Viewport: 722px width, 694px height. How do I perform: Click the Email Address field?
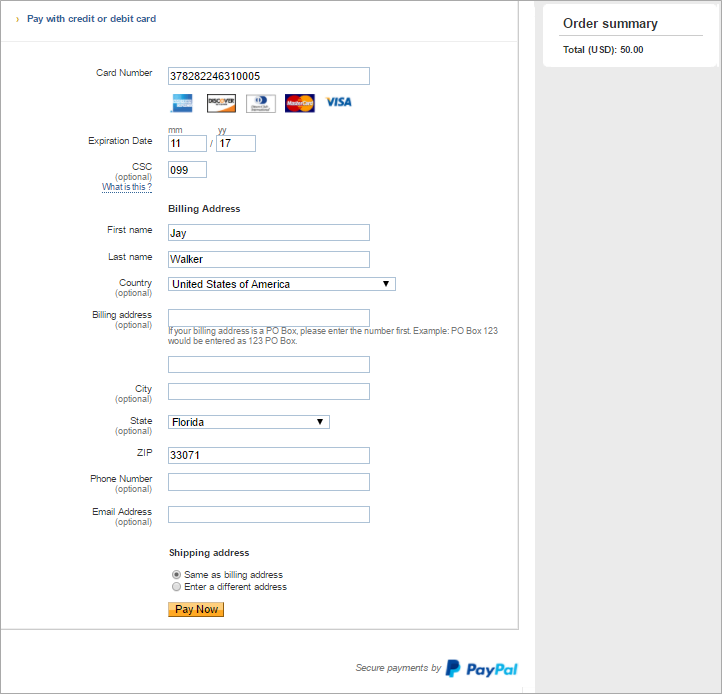coord(268,514)
